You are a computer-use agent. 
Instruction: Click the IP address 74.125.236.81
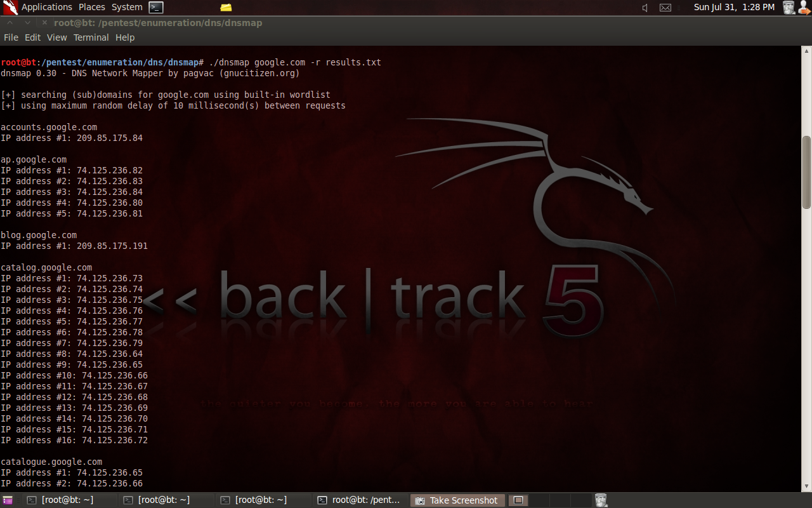(x=110, y=213)
